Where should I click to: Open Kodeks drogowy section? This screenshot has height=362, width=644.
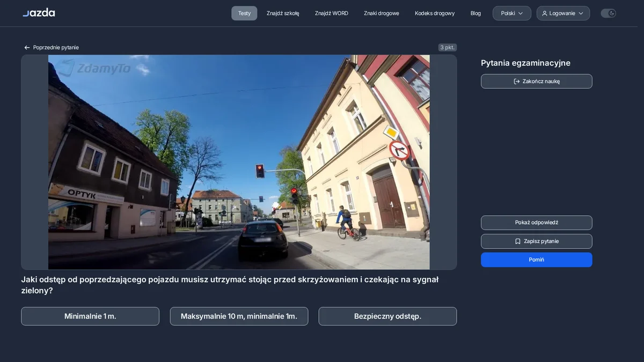pos(435,13)
